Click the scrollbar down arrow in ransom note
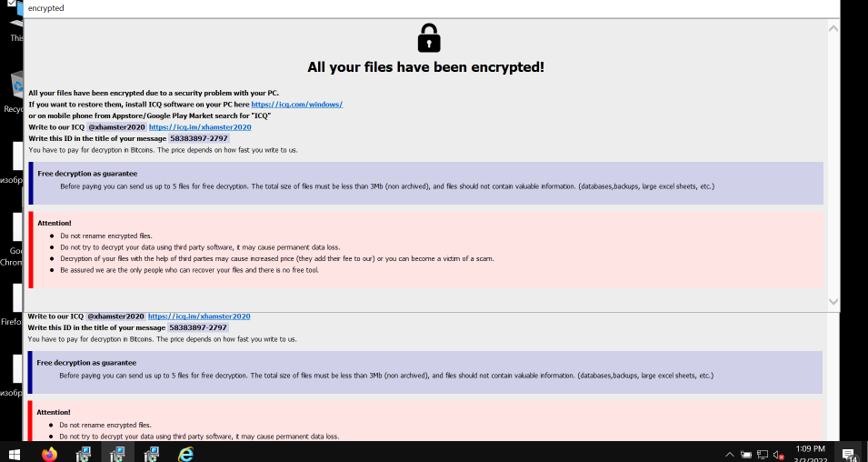Viewport: 868px width, 462px height. [833, 301]
